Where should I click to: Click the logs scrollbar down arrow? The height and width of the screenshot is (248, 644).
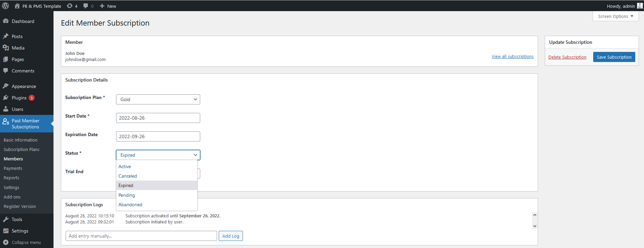(x=535, y=226)
